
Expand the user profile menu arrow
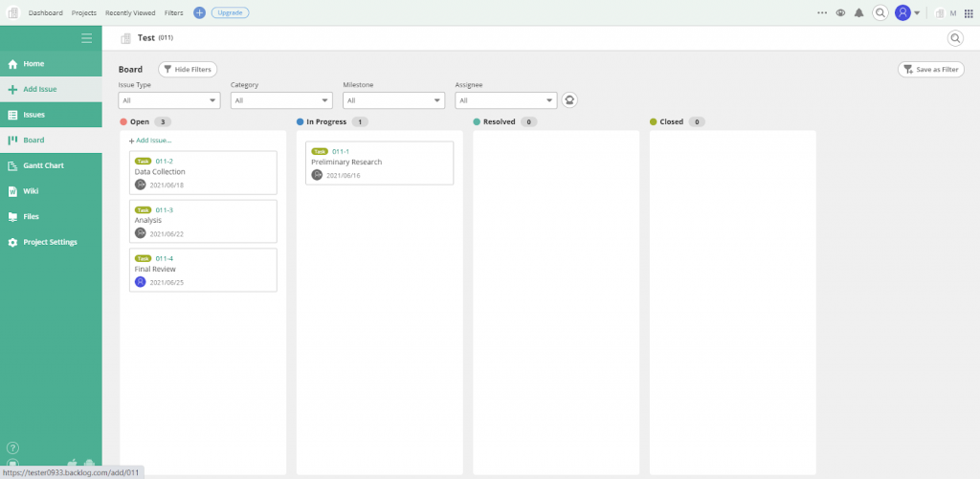tap(917, 12)
